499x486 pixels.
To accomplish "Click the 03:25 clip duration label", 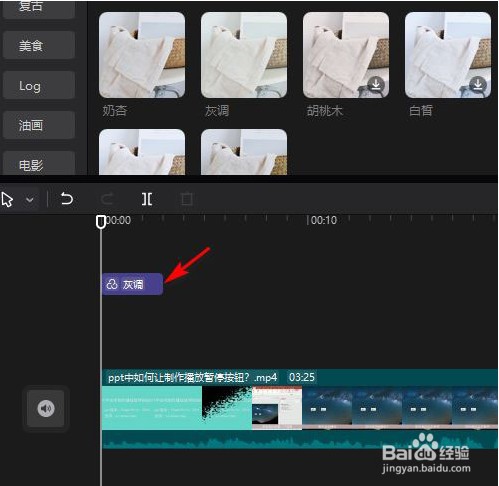I will click(x=302, y=377).
